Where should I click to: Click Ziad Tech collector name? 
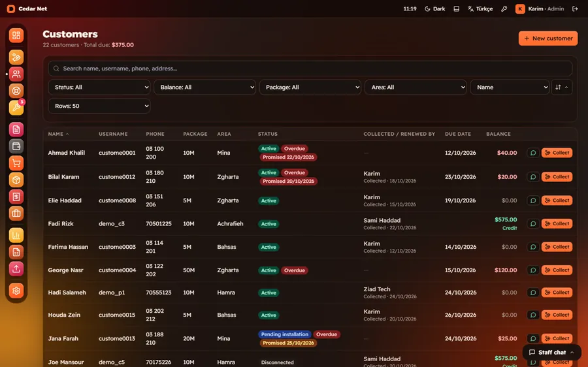(377, 289)
